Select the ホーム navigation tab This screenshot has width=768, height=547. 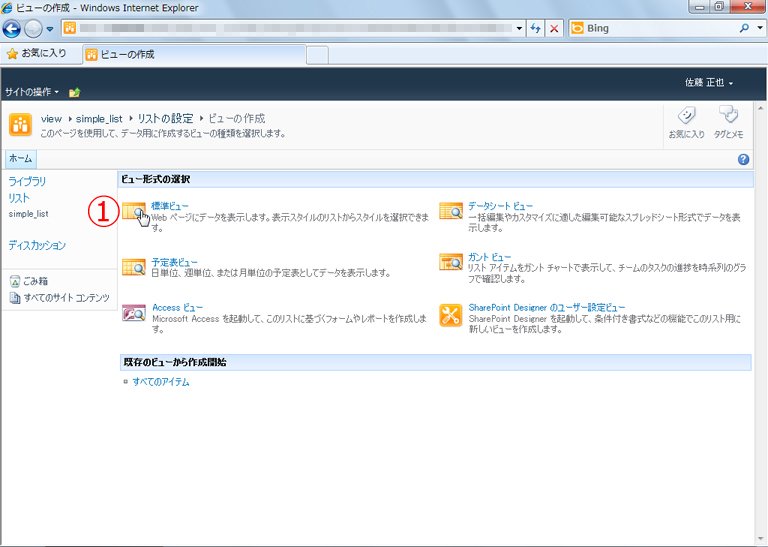[21, 159]
